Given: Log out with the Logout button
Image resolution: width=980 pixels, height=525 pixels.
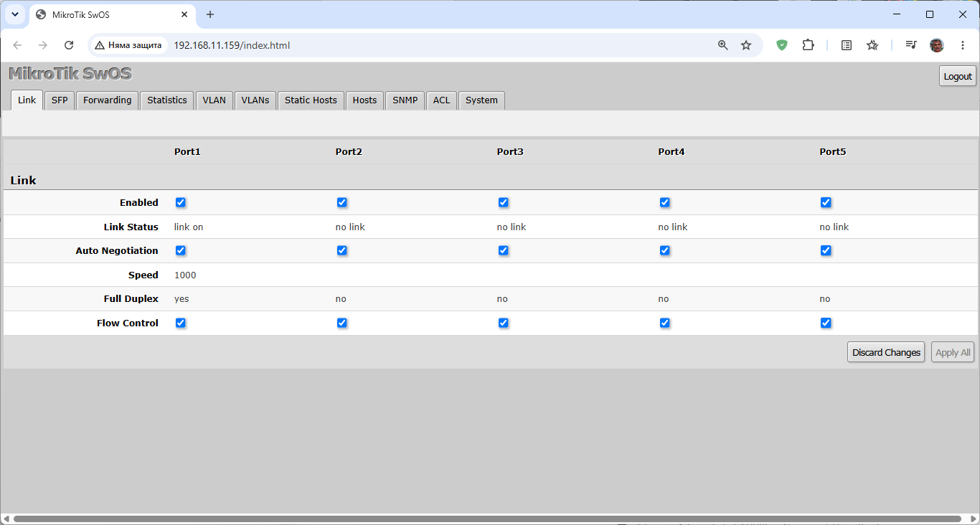Looking at the screenshot, I should pyautogui.click(x=958, y=76).
